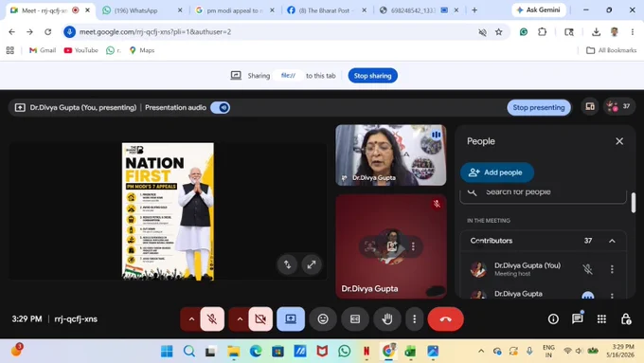Click the swap layout arrows on presentation
The image size is (644, 363).
coord(287,264)
